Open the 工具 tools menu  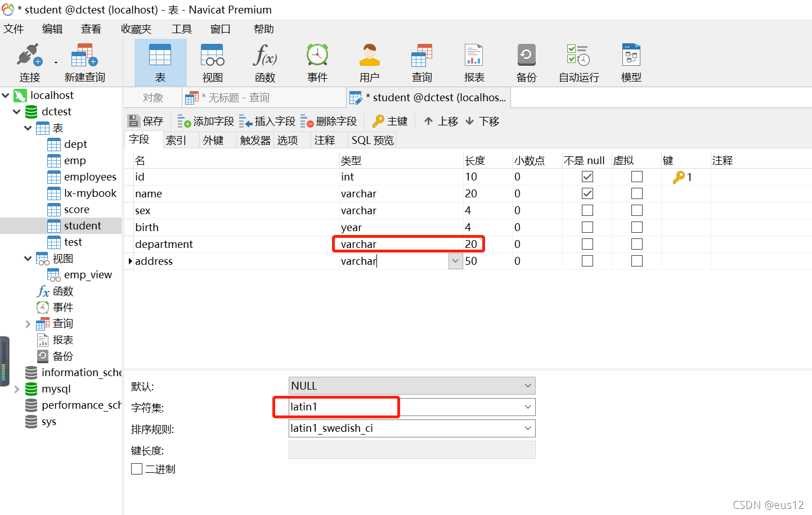pos(182,29)
